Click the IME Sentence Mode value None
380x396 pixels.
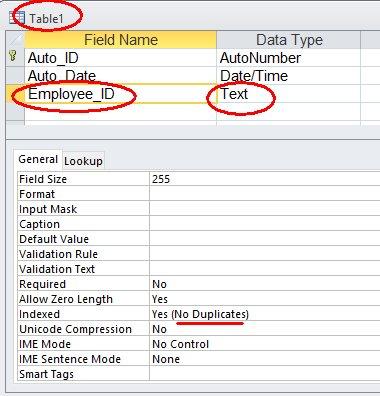pyautogui.click(x=265, y=359)
